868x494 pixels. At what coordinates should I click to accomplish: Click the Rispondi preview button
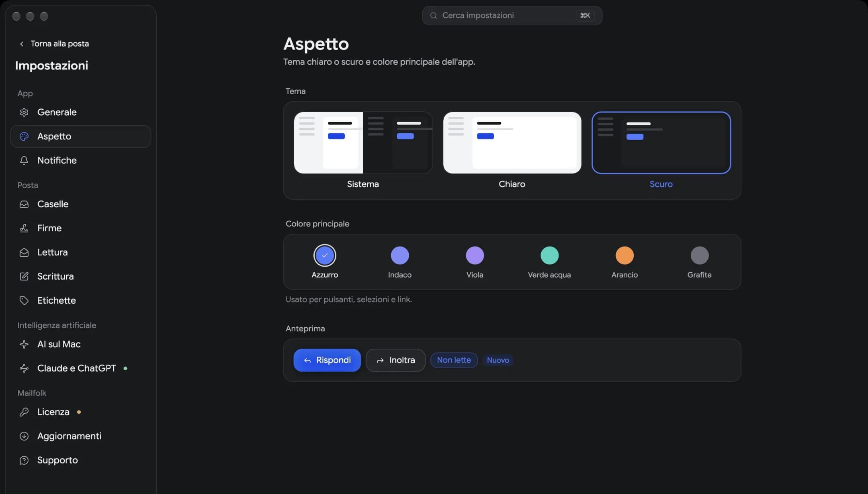pos(327,360)
